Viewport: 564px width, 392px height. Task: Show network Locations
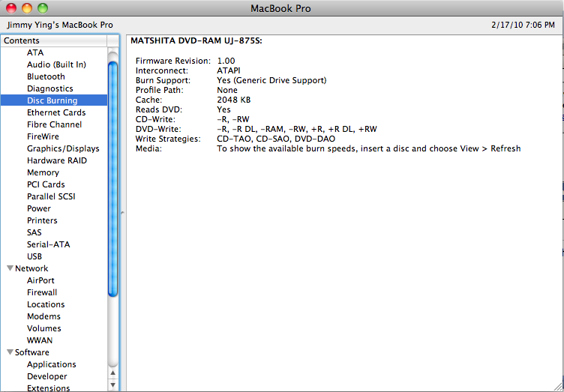click(46, 304)
